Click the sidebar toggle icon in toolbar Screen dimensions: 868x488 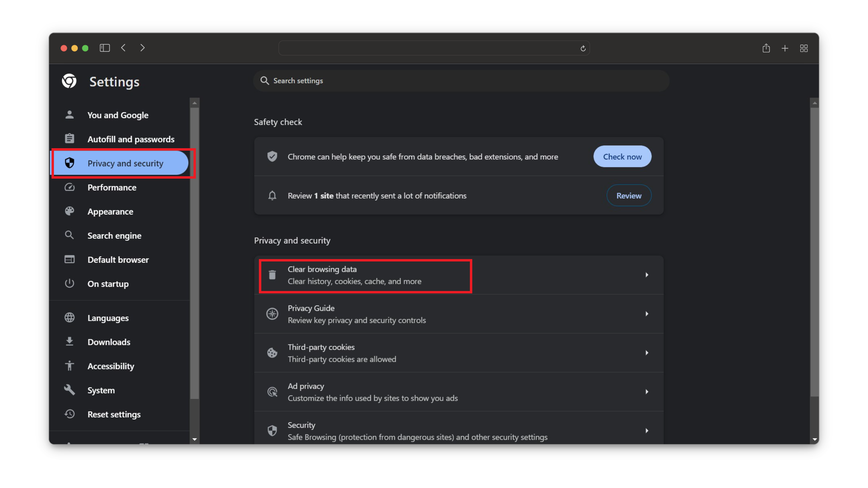click(105, 48)
